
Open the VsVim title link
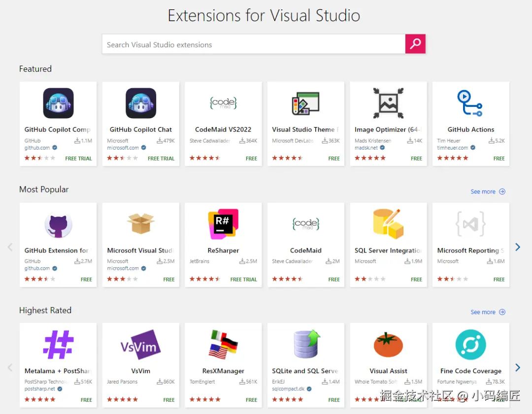click(x=141, y=371)
